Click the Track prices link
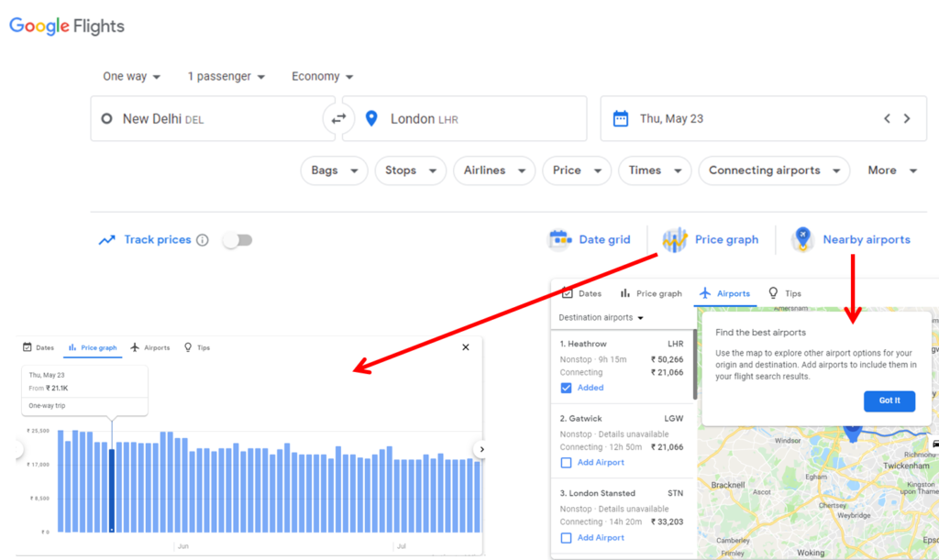939x560 pixels. 158,240
